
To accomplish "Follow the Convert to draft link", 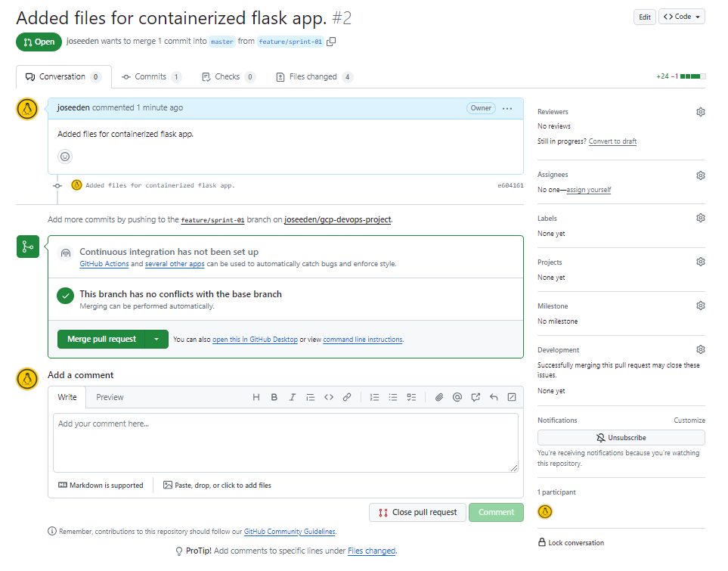I will (612, 141).
